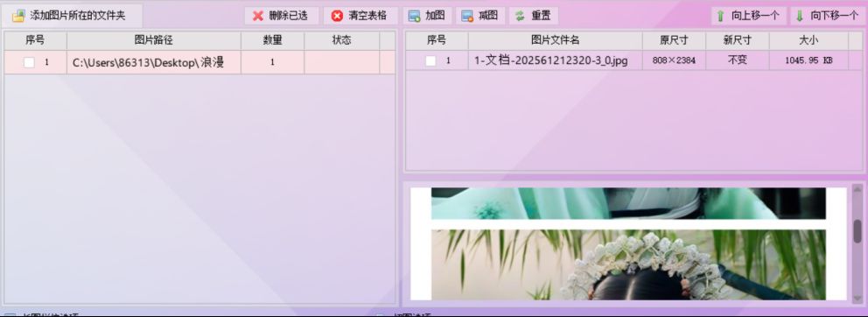Click 减图 button label
This screenshot has width=868, height=317.
(487, 16)
